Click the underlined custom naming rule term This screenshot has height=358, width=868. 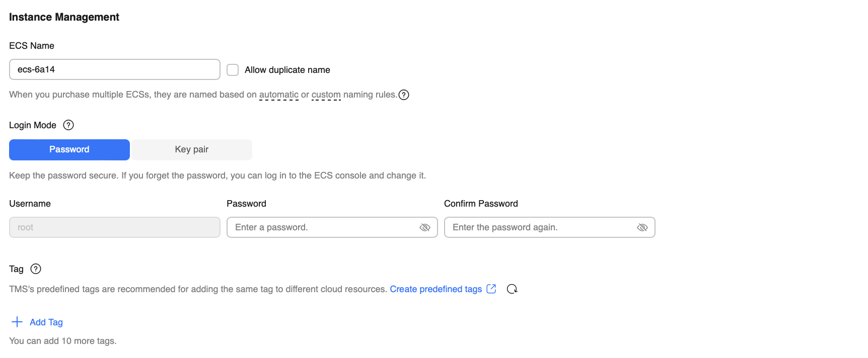point(326,95)
